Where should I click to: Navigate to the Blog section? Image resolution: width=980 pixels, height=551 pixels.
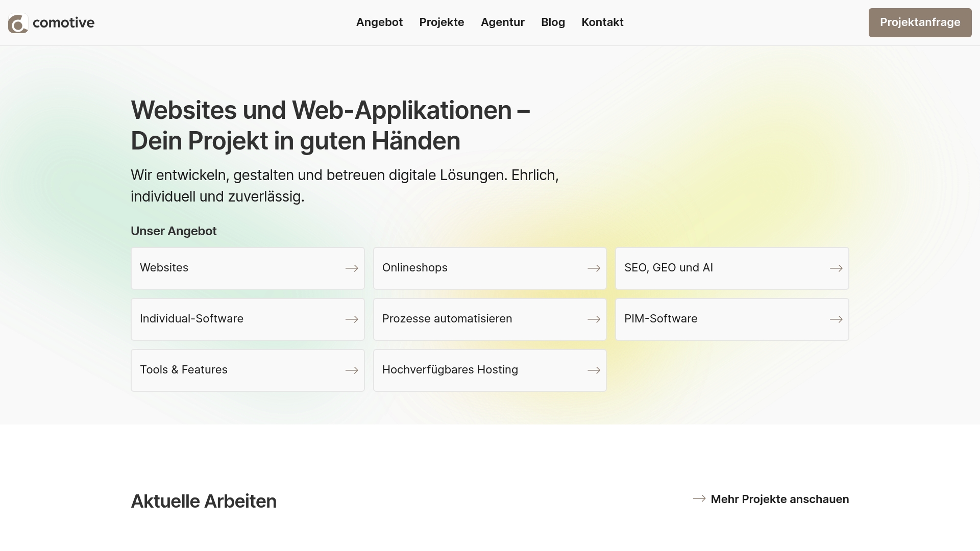(x=553, y=22)
